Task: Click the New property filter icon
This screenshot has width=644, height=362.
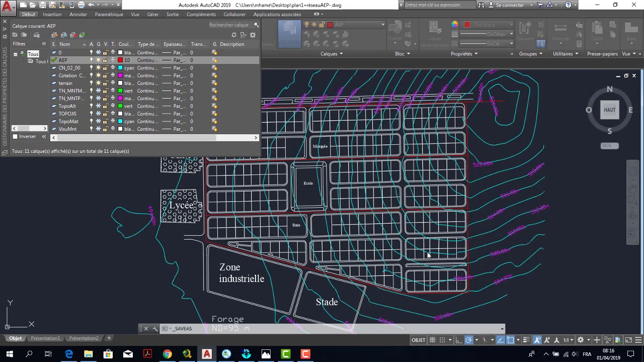Action: click(15, 35)
